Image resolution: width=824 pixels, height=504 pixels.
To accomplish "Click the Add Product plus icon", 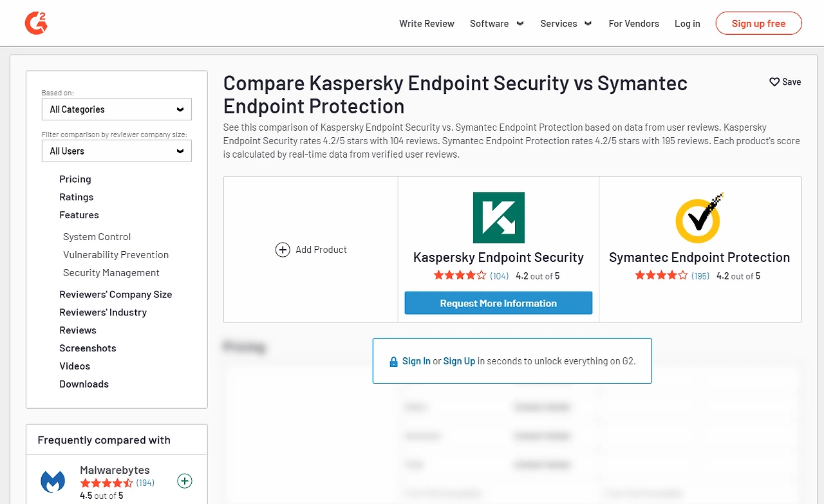I will pyautogui.click(x=283, y=250).
